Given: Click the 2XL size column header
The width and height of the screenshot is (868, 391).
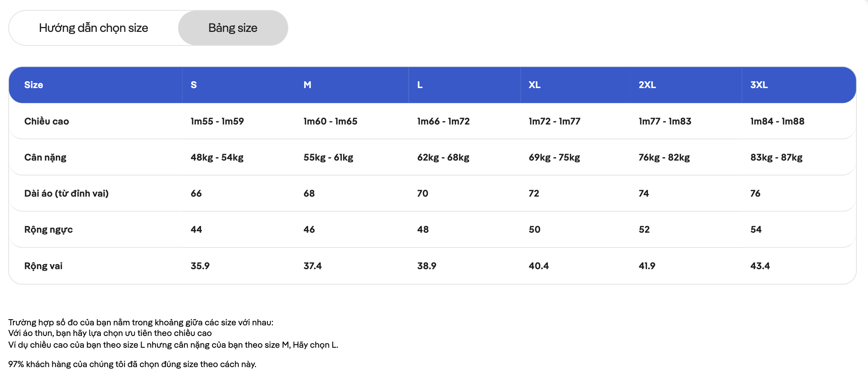Looking at the screenshot, I should (x=647, y=85).
